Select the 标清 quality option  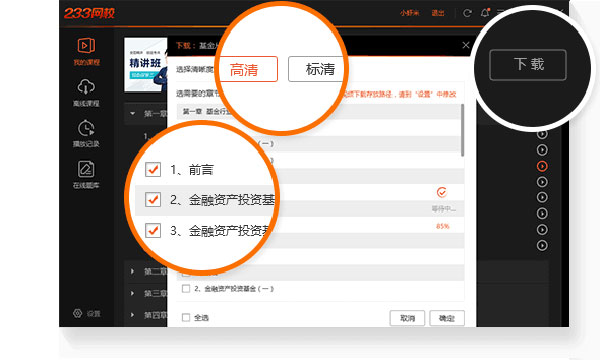(x=317, y=69)
